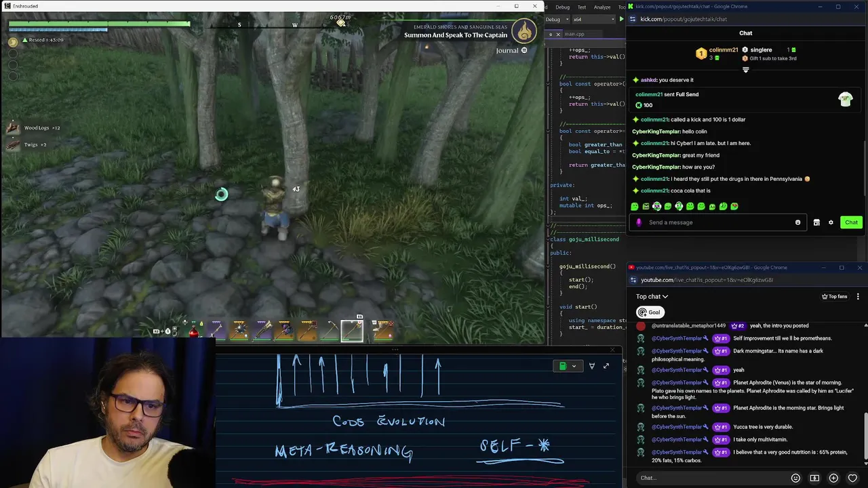
Task: Click the whiteboard expand arrows icon
Action: [x=606, y=366]
